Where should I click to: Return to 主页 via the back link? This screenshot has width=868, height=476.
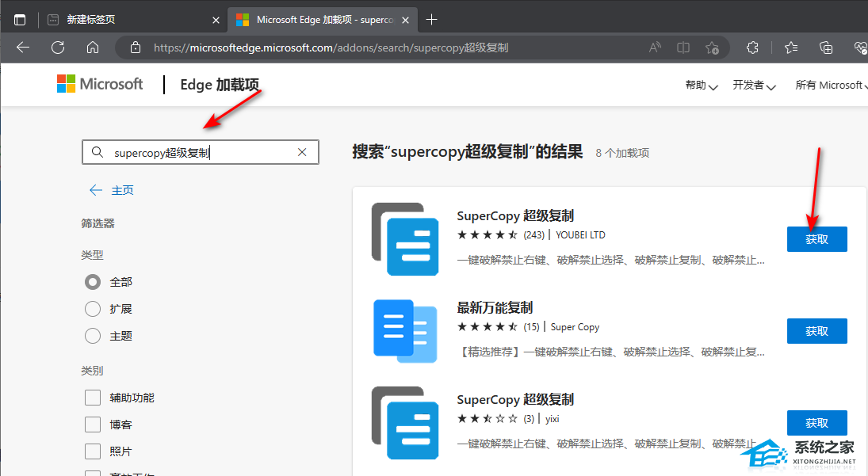click(111, 190)
